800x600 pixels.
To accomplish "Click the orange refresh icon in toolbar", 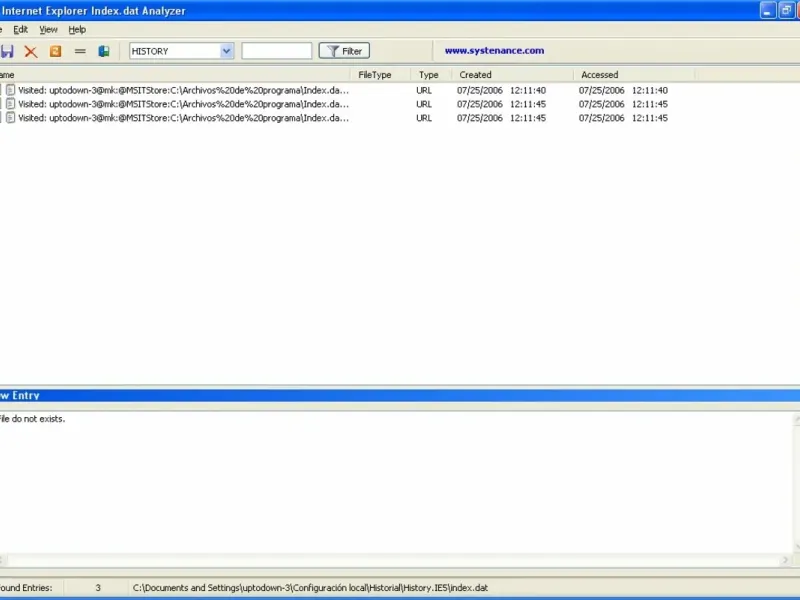I will point(55,51).
